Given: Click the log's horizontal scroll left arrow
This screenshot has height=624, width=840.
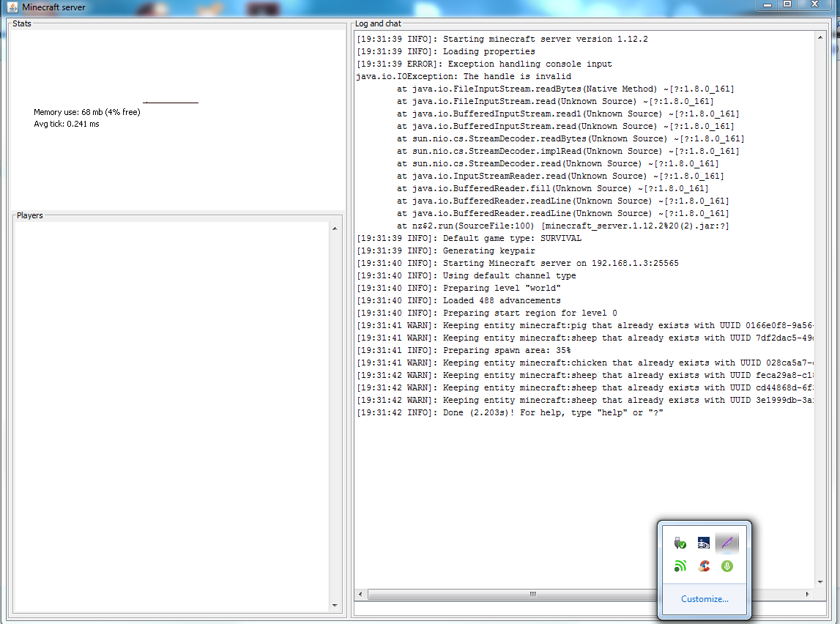Looking at the screenshot, I should click(x=360, y=594).
